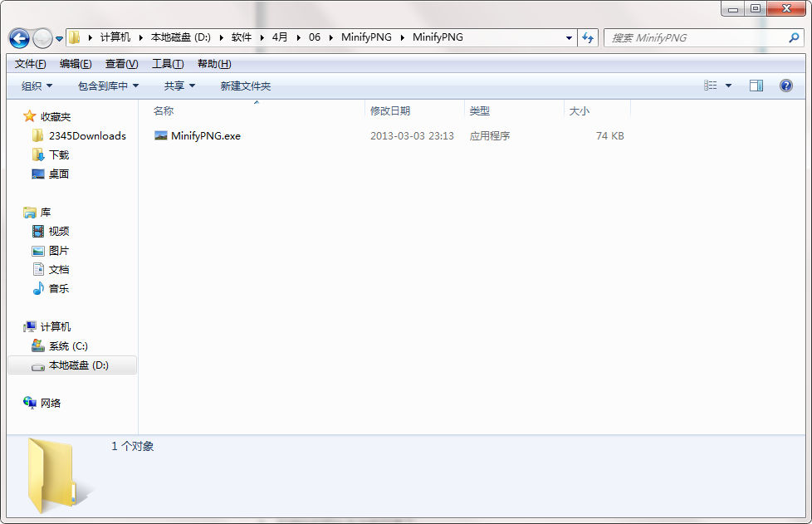Click the date 2013-03-03 23:13

pyautogui.click(x=412, y=135)
